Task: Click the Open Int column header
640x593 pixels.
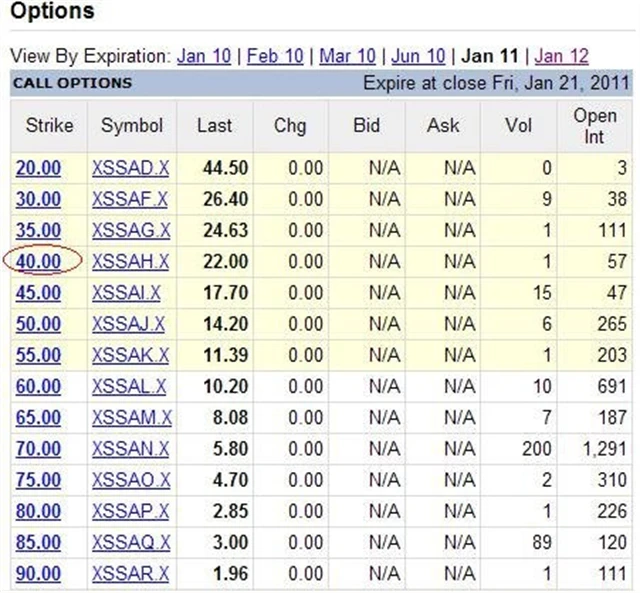Action: [595, 126]
